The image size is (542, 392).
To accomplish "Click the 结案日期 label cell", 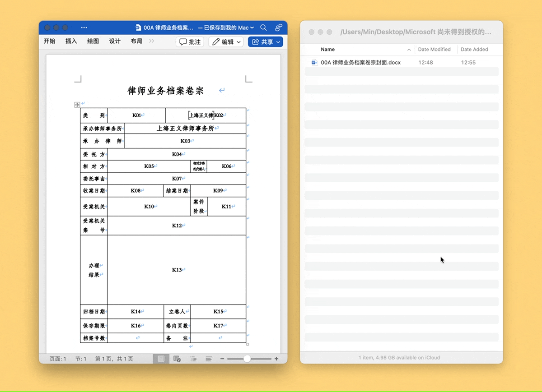I will click(x=177, y=190).
